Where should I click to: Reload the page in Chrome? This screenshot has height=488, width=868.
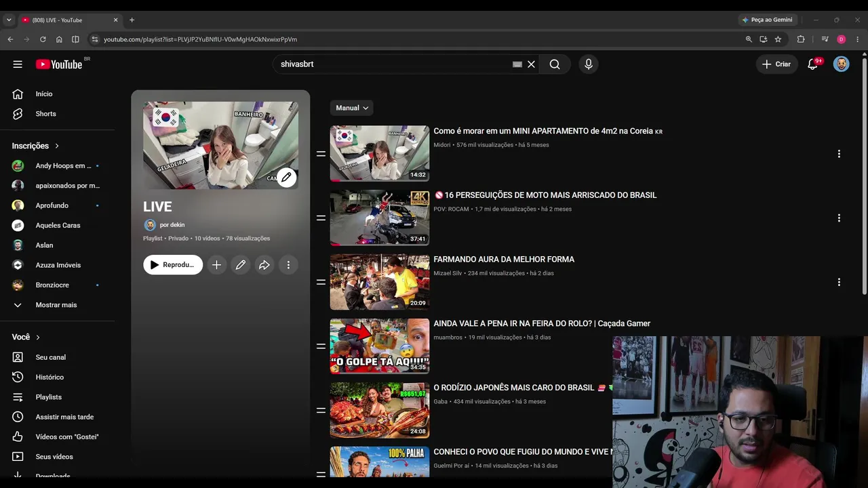pyautogui.click(x=43, y=39)
